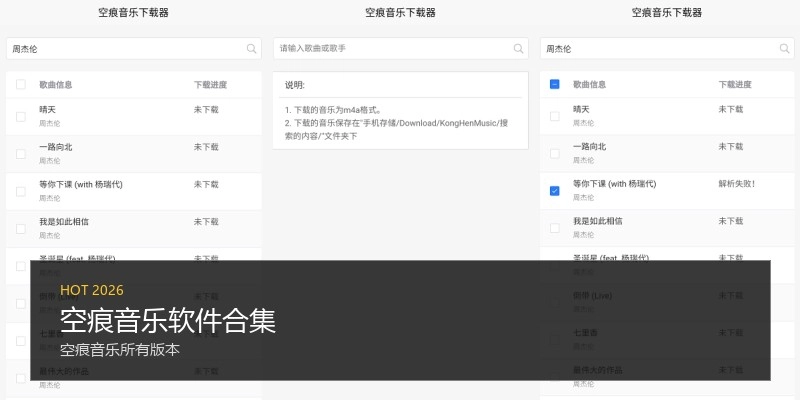Click the song title 晴天 in the left panel

[x=47, y=110]
